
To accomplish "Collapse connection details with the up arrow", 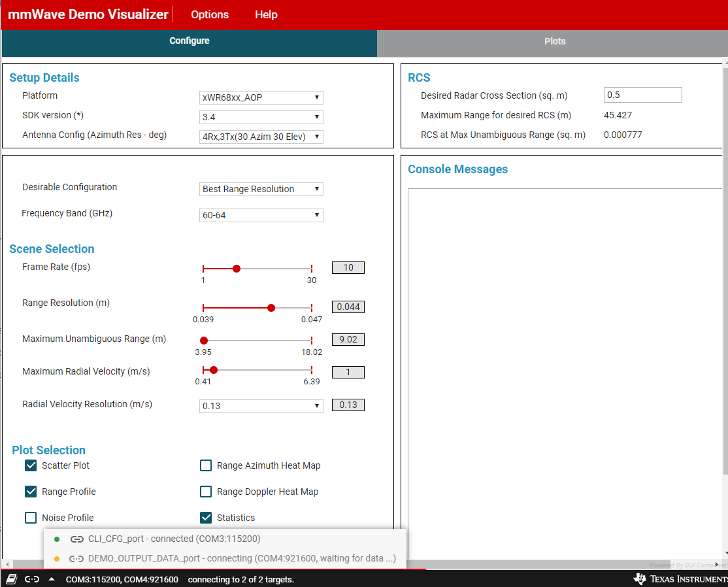I will [x=52, y=579].
